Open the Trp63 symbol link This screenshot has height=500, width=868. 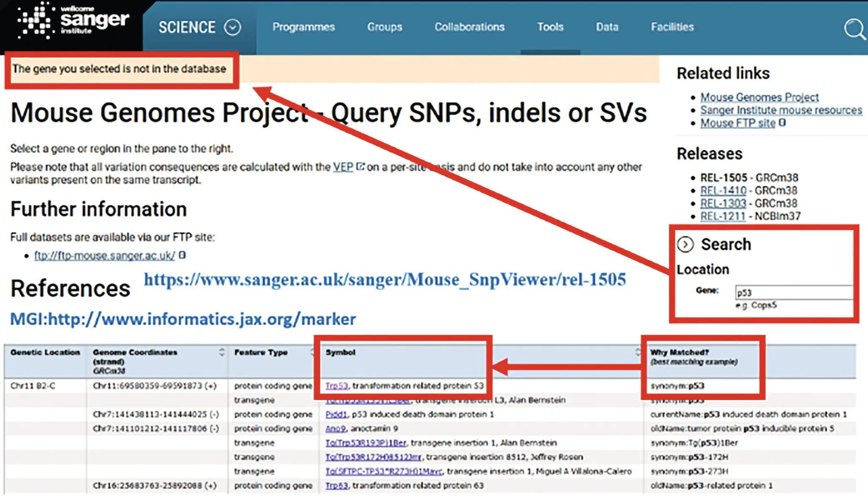click(x=337, y=486)
